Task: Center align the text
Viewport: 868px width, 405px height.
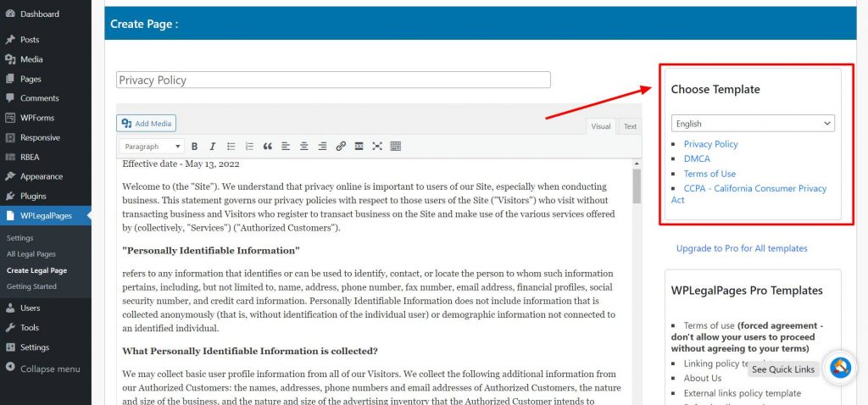Action: tap(303, 147)
